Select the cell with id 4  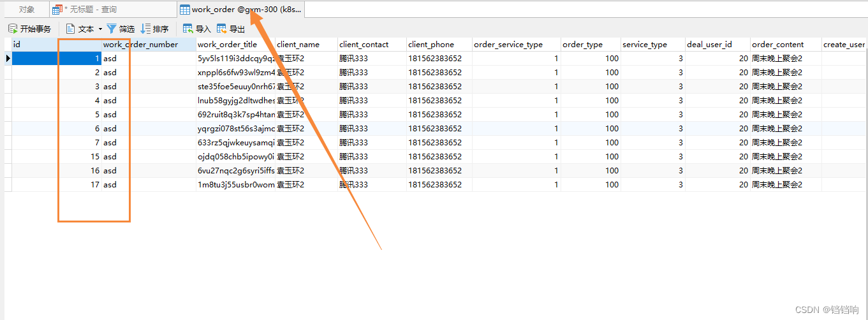point(57,100)
